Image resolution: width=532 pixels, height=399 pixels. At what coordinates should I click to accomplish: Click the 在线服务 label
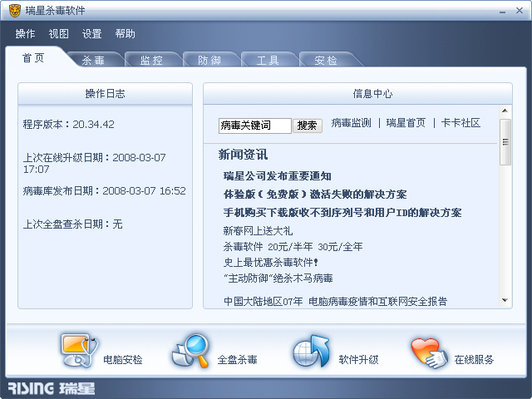coord(474,360)
